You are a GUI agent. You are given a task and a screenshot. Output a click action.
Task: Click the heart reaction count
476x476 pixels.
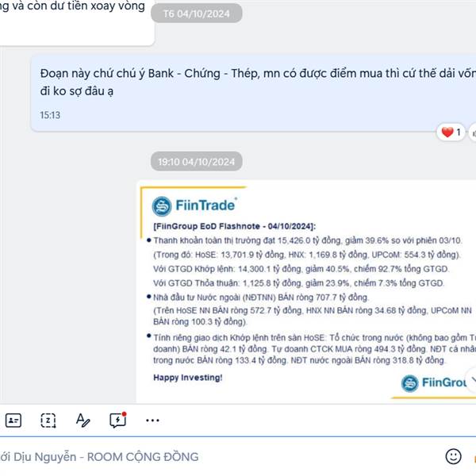[451, 132]
